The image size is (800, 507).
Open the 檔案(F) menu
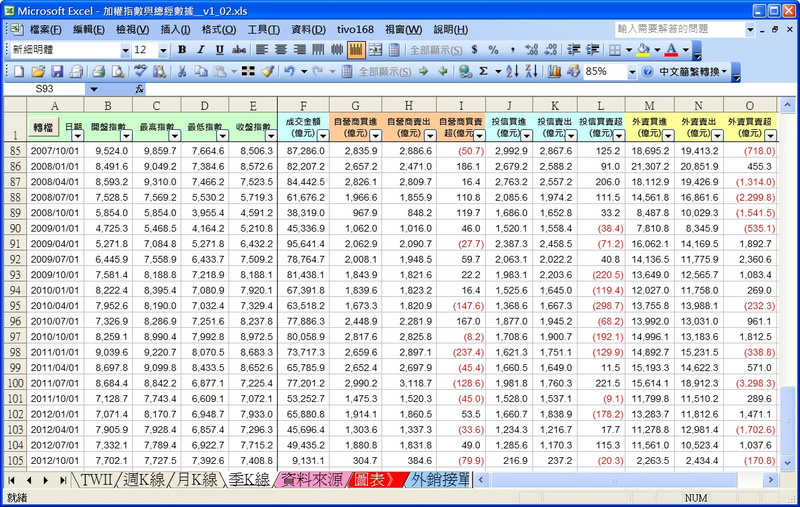(x=45, y=30)
